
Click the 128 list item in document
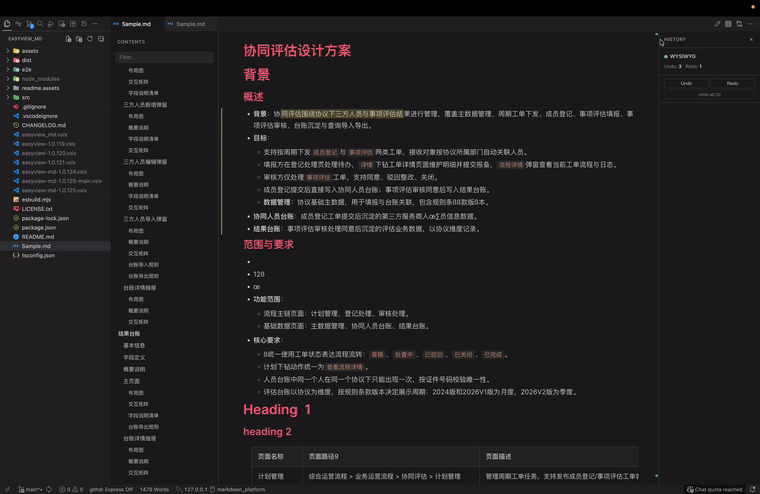(259, 274)
